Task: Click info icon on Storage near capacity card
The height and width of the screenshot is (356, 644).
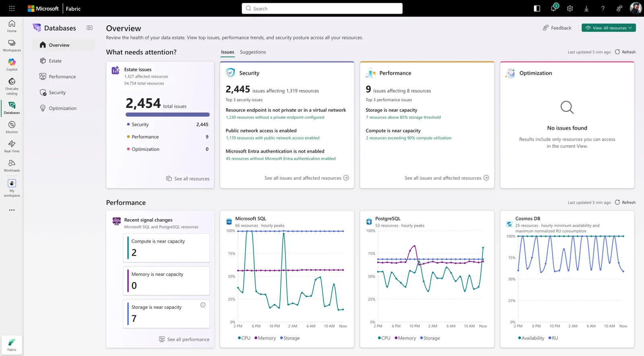Action: (x=203, y=305)
